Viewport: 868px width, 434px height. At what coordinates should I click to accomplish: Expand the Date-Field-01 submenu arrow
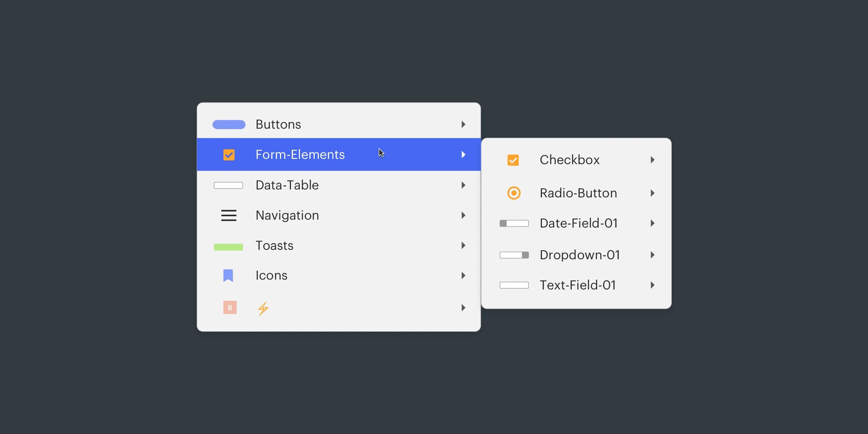click(652, 223)
